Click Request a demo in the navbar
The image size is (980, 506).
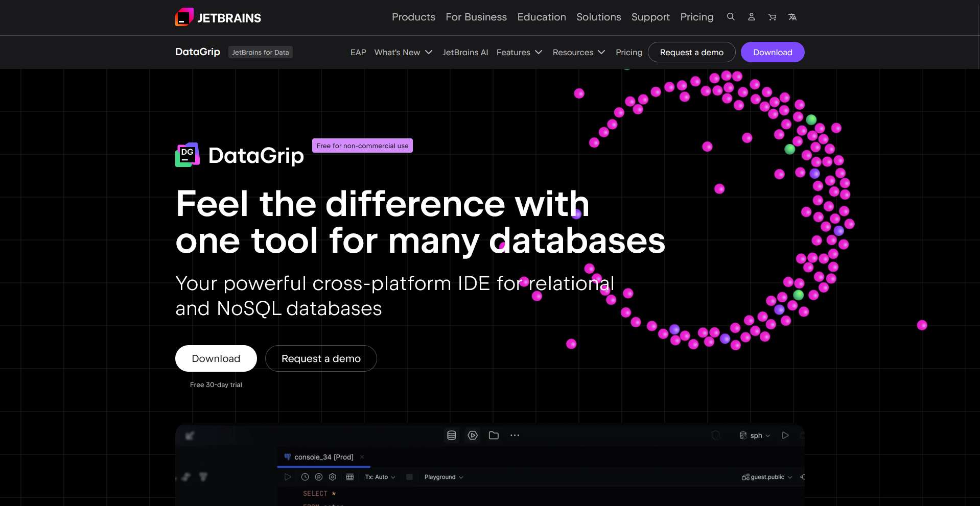click(x=692, y=52)
